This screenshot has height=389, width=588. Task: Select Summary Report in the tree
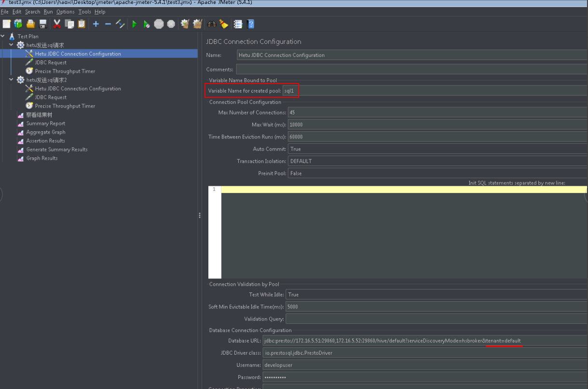pos(46,123)
